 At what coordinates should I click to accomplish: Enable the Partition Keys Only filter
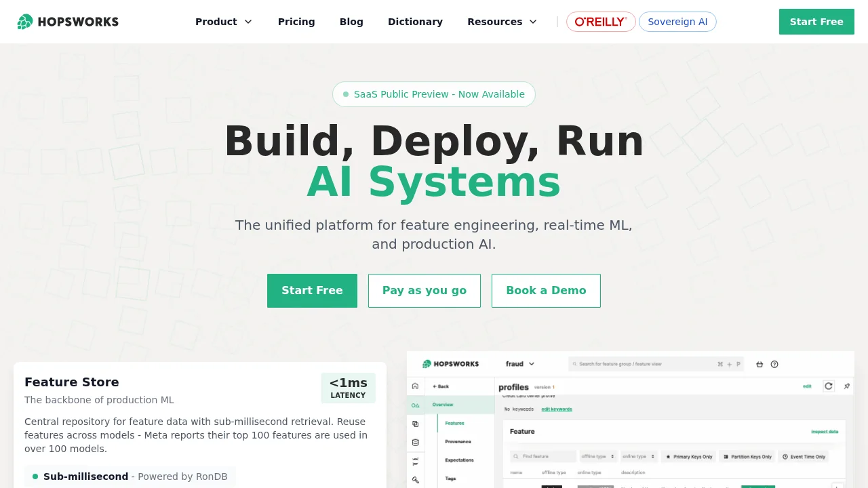[747, 456]
